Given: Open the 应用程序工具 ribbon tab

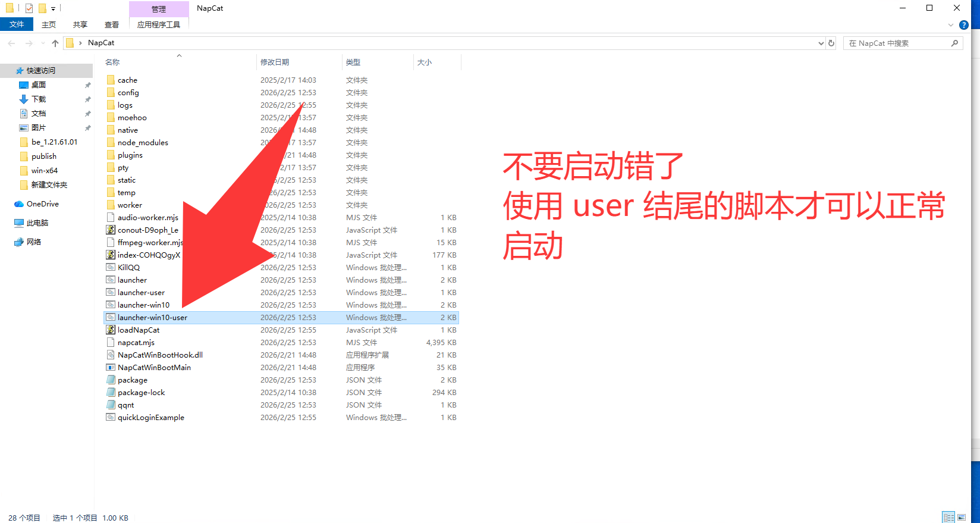Looking at the screenshot, I should pyautogui.click(x=158, y=24).
